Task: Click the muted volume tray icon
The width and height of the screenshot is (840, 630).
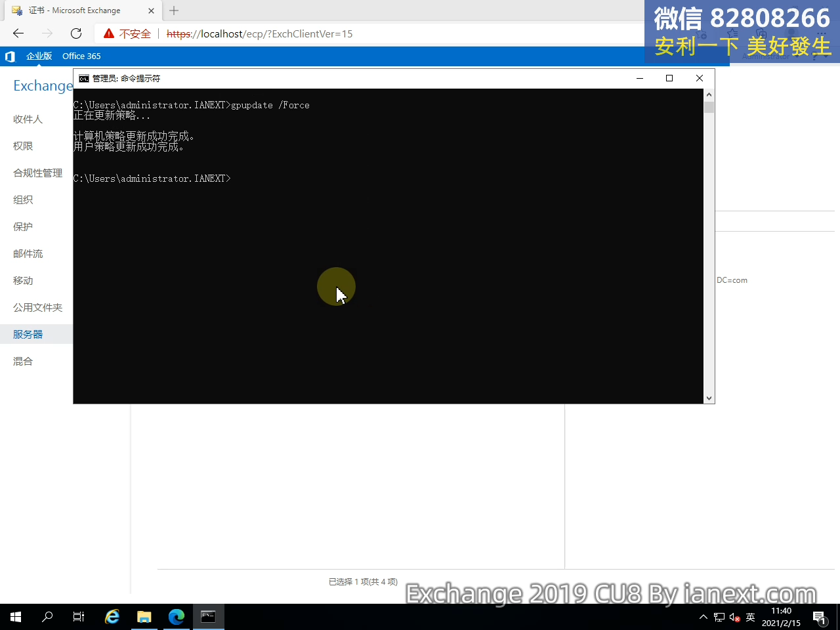Action: click(x=735, y=617)
